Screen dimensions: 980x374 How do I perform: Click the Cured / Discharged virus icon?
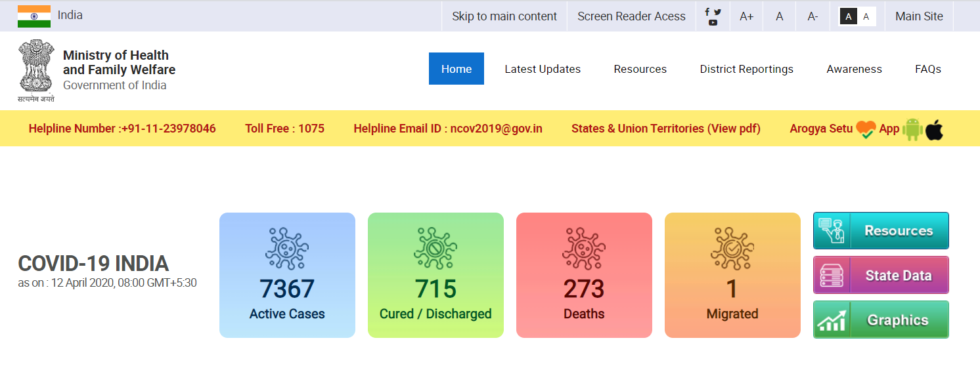[435, 249]
